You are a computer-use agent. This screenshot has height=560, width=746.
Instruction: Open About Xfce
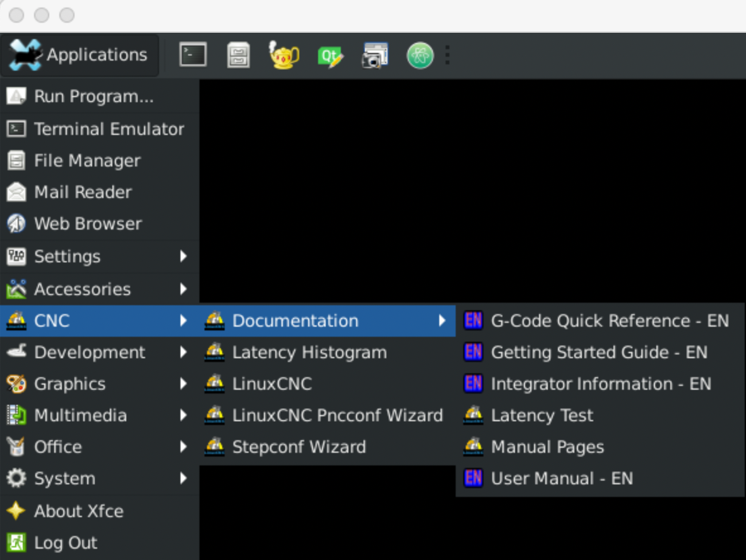click(100, 511)
